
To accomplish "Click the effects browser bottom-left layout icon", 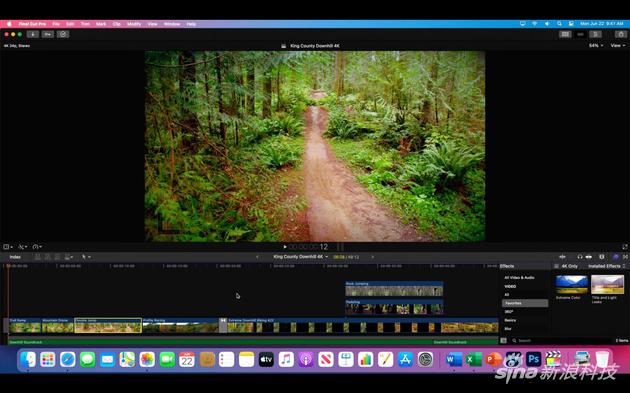I will coord(503,340).
